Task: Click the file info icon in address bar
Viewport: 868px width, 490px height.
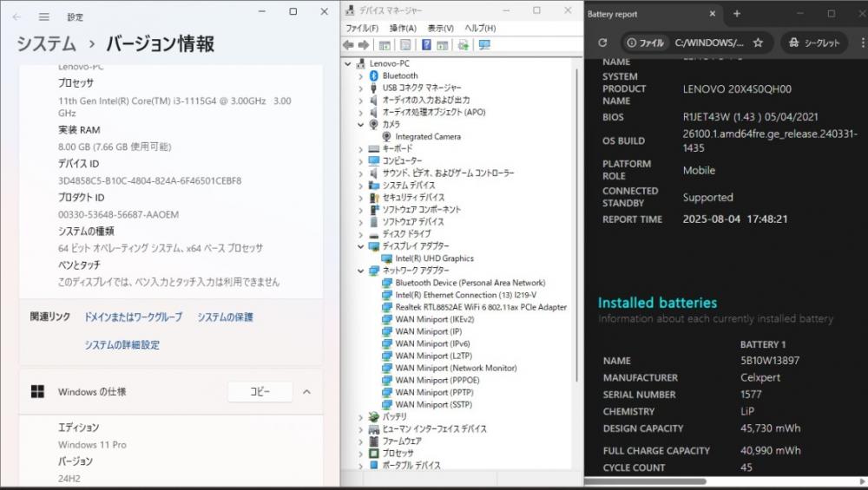Action: pyautogui.click(x=631, y=42)
